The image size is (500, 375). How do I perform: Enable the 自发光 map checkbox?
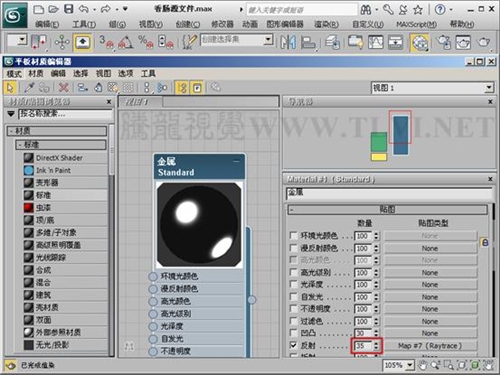[x=293, y=297]
